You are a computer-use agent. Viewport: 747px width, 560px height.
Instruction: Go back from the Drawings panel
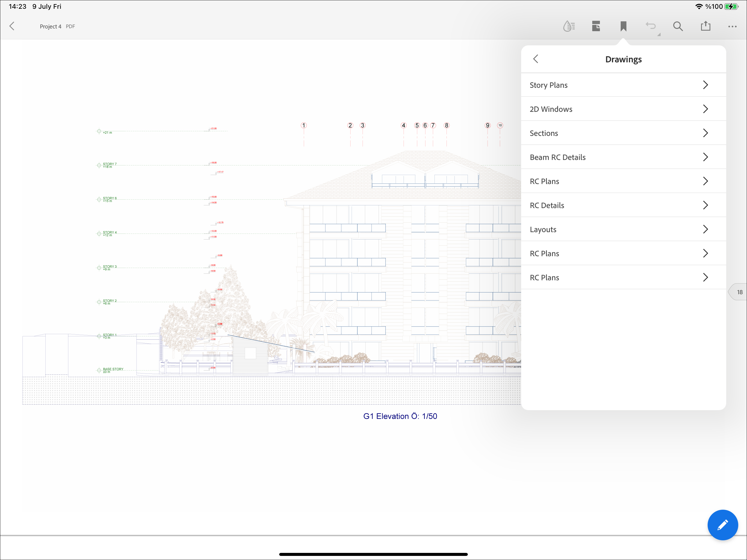[536, 59]
